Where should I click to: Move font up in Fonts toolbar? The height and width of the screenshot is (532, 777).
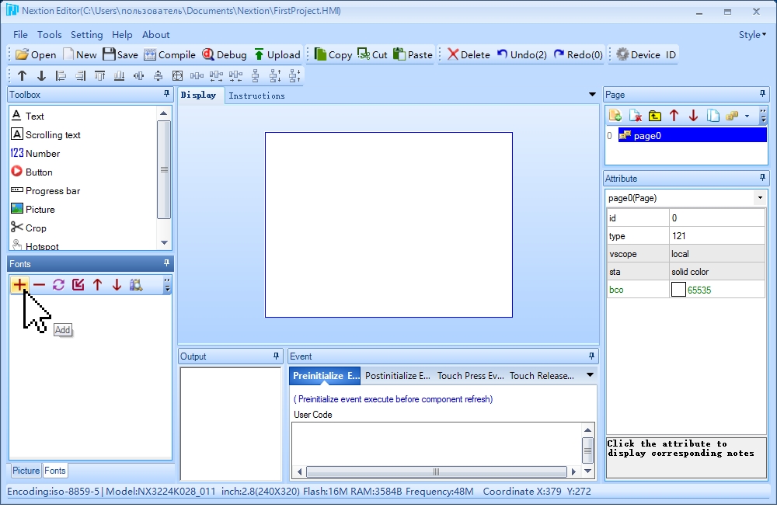click(97, 285)
